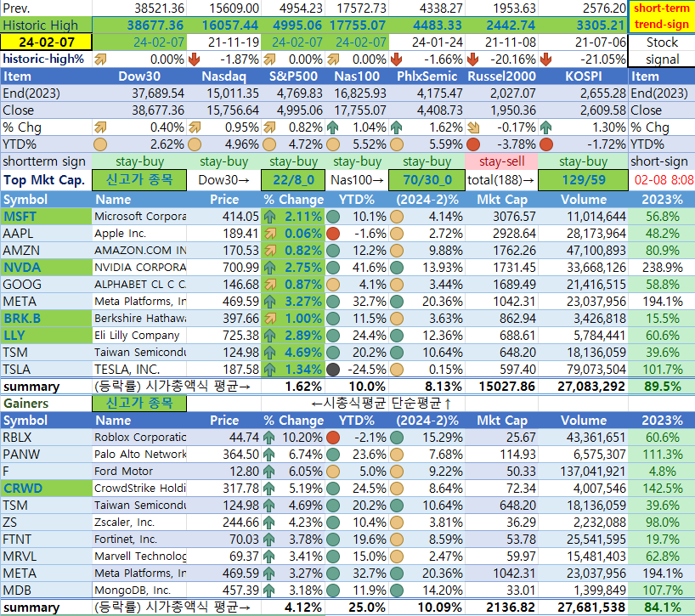This screenshot has height=616, width=695.
Task: Click the red 02-08 8:08 timestamp
Action: tap(664, 180)
